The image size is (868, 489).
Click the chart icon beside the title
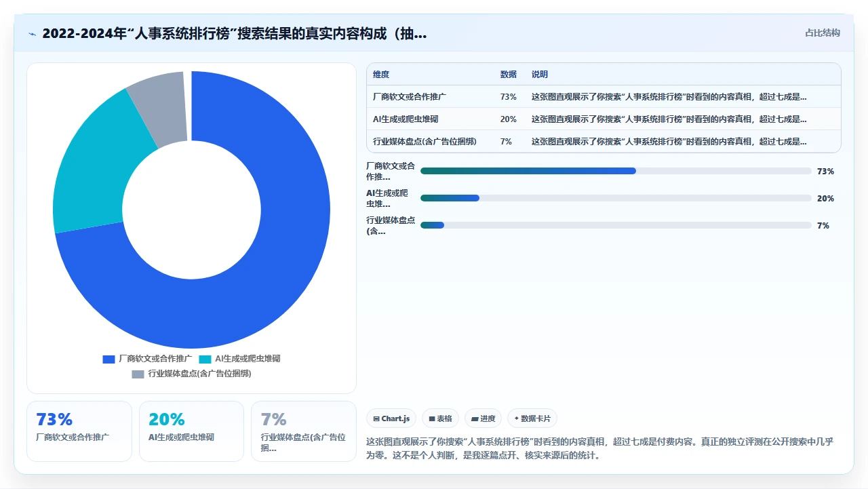(x=33, y=34)
